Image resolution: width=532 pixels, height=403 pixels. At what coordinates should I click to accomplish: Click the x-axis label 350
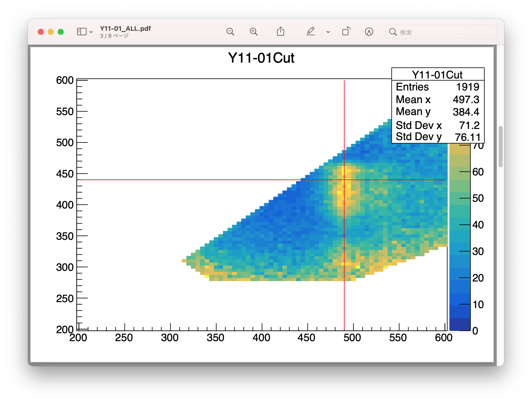[x=216, y=338]
